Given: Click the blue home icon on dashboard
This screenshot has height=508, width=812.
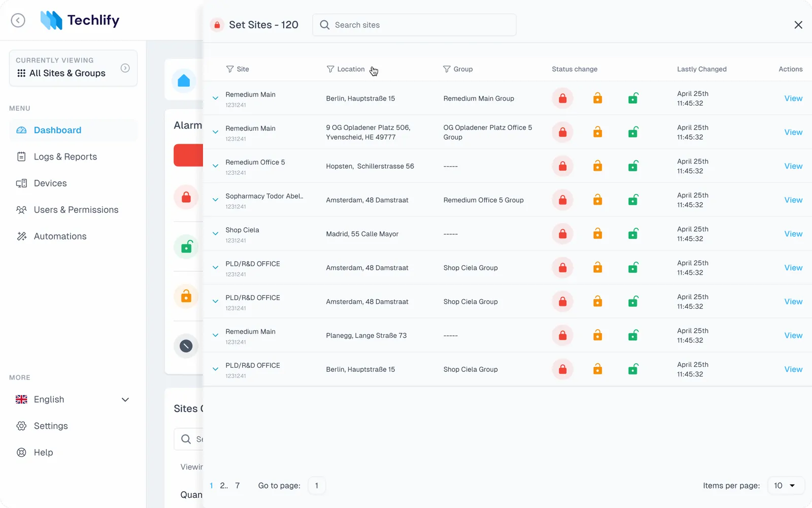Looking at the screenshot, I should [x=184, y=80].
